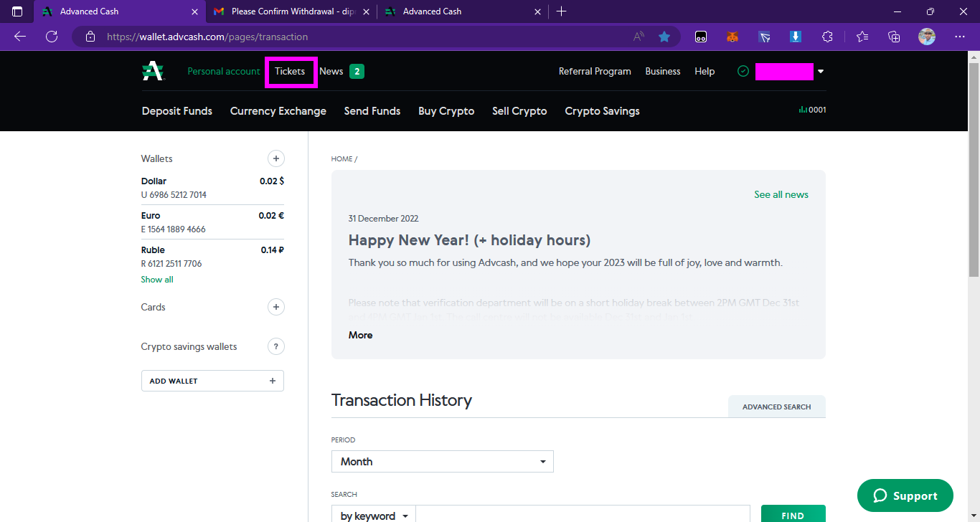Open browser Settings and more menu
The width and height of the screenshot is (980, 522).
960,37
